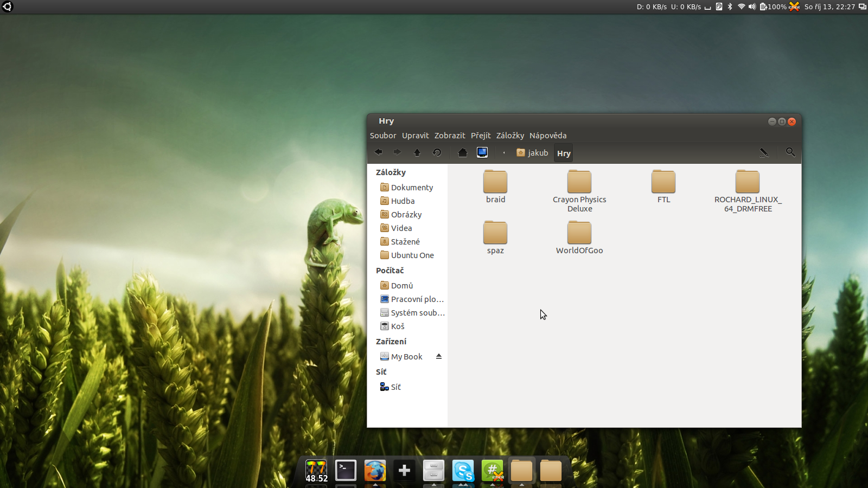Open the Computer location from the toolbar

482,152
